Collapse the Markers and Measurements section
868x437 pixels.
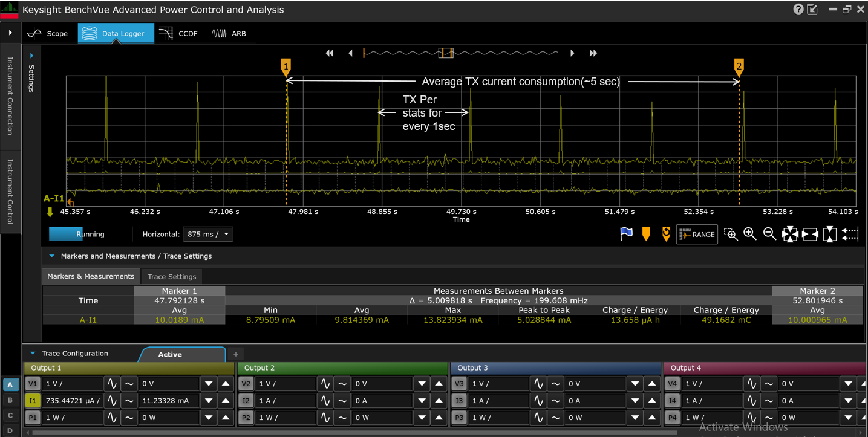click(51, 255)
